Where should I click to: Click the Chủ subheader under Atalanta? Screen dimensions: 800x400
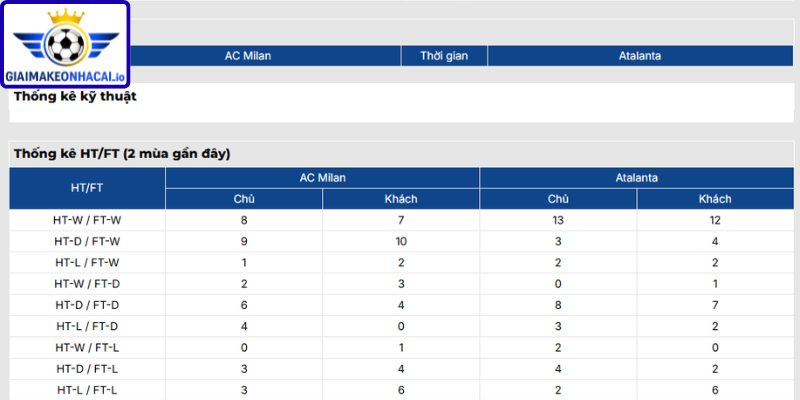558,199
